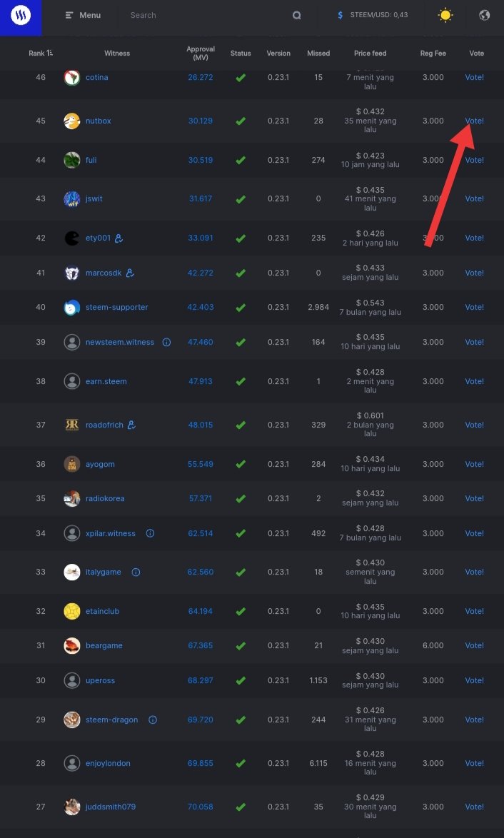Image resolution: width=504 pixels, height=838 pixels.
Task: Vote for witness earn.steem
Action: (474, 381)
